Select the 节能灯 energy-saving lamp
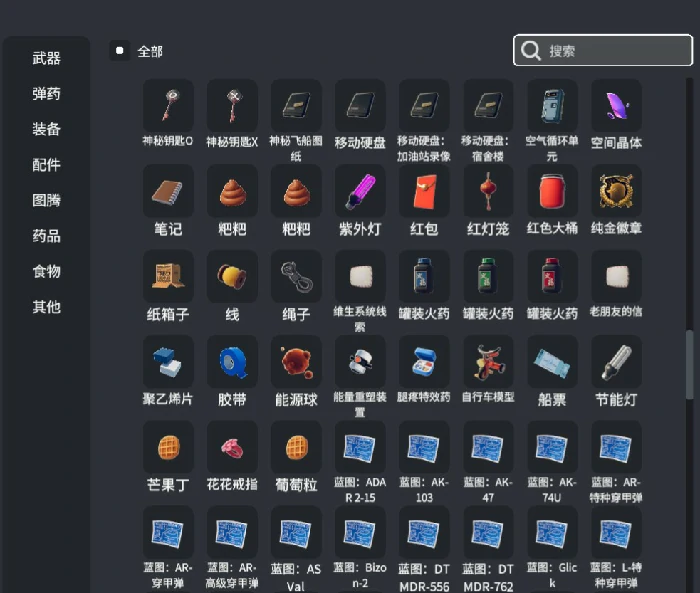The image size is (700, 593). coord(617,362)
